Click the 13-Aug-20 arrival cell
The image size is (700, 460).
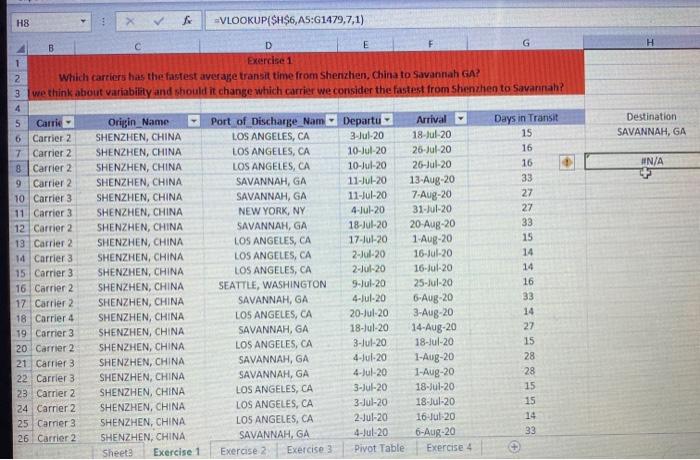[432, 180]
